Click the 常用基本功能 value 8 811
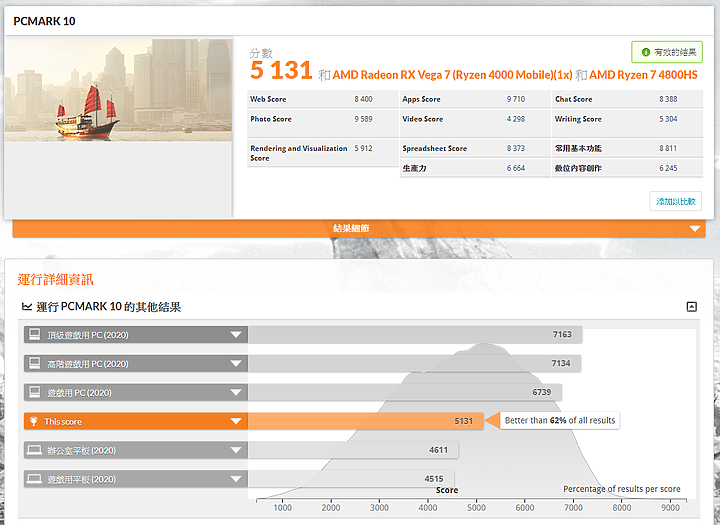Screen dimensions: 720x525 coord(668,148)
